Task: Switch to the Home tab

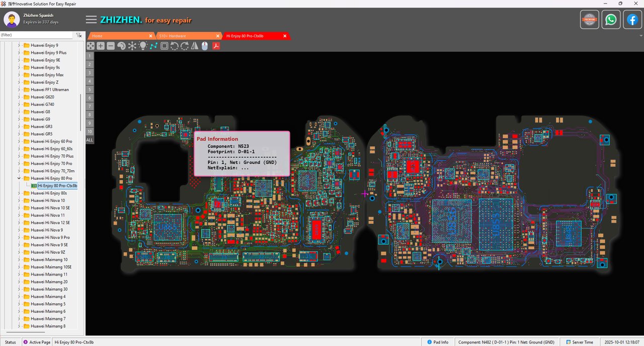Action: pos(121,36)
